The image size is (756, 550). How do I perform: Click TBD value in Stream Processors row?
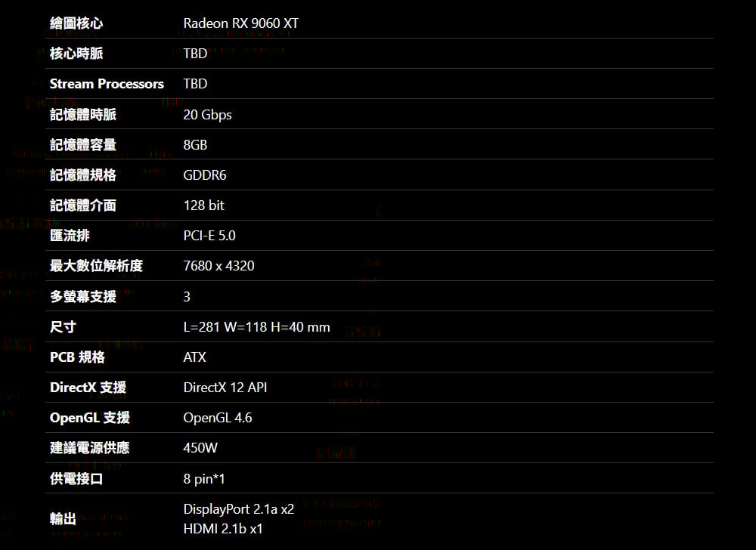tap(195, 84)
